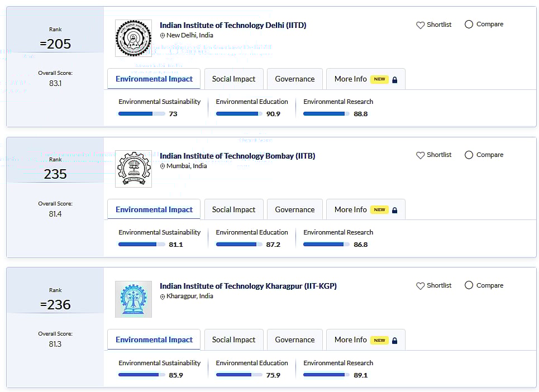The image size is (539, 392).
Task: Click the heart icon for IIT Delhi
Action: 420,25
